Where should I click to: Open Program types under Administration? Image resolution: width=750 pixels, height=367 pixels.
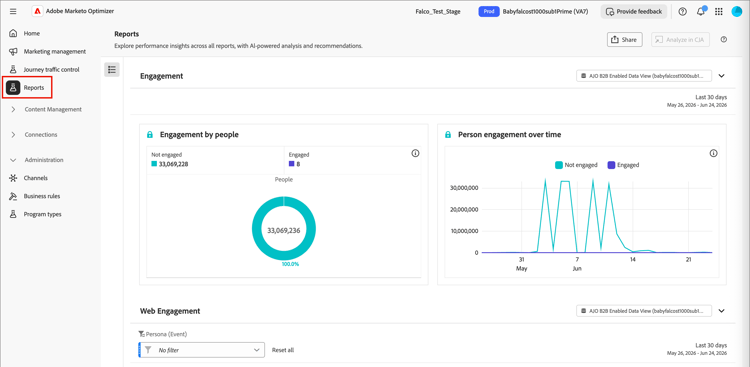point(43,214)
